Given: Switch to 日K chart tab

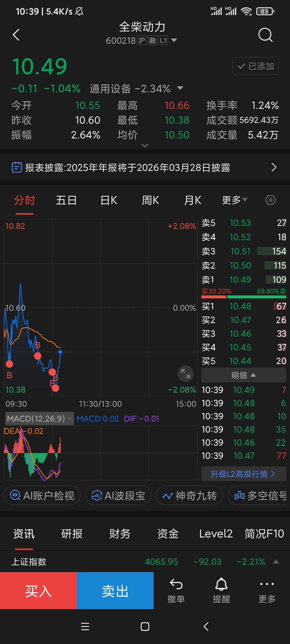Looking at the screenshot, I should coord(109,200).
